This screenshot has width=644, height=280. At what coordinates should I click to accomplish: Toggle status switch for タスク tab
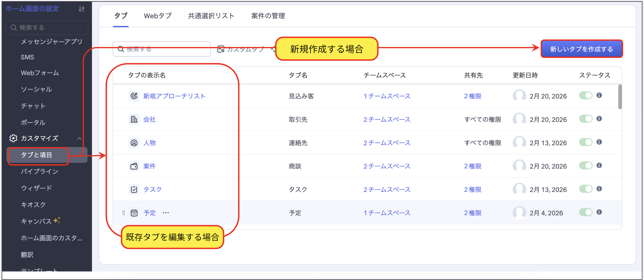pos(586,189)
